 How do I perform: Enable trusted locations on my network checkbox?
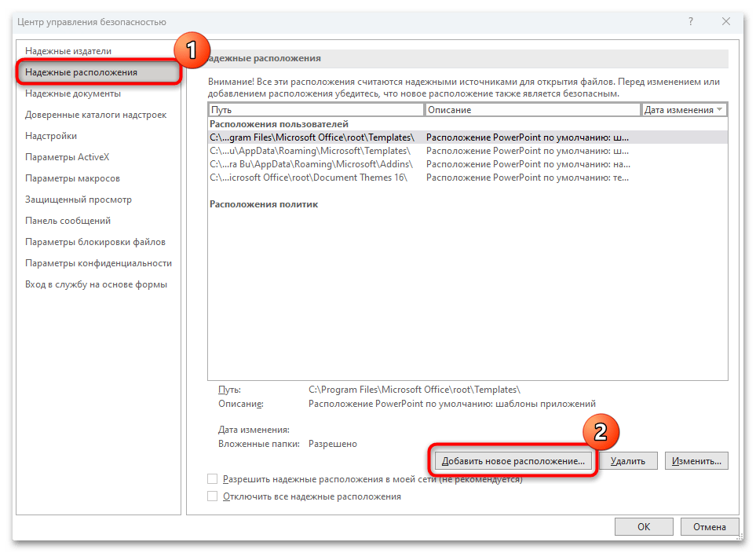(x=212, y=478)
